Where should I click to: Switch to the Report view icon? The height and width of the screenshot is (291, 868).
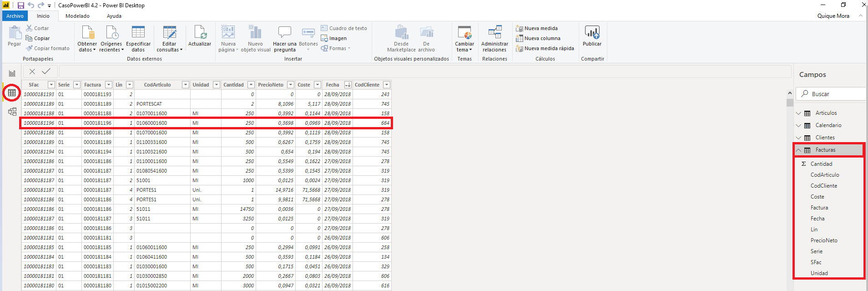pyautogui.click(x=12, y=73)
